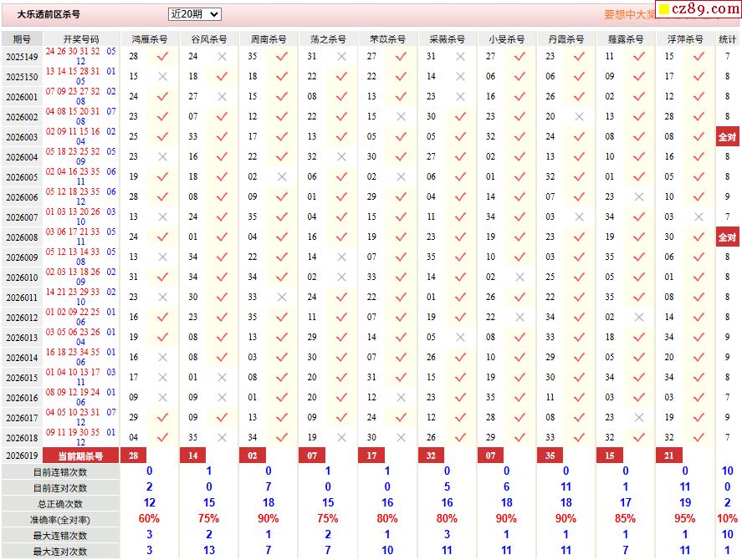Select the 浮萍杀号 column header
The height and width of the screenshot is (560, 742).
[x=686, y=39]
